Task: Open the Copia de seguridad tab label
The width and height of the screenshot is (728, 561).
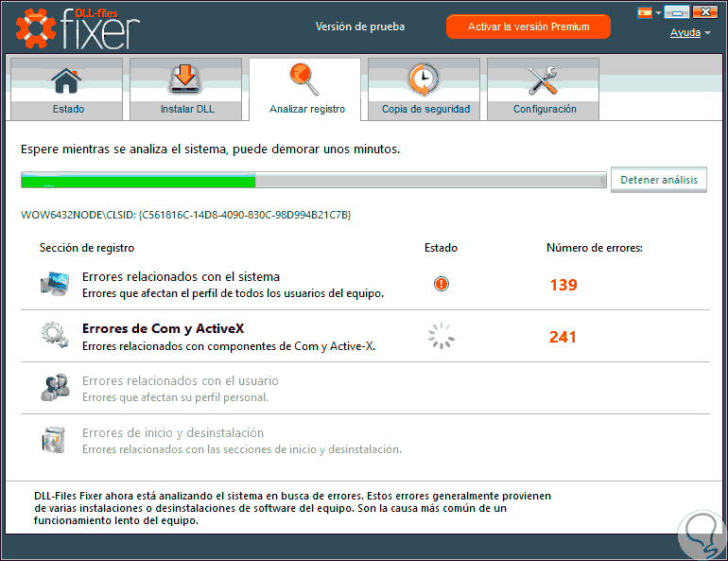Action: click(425, 109)
